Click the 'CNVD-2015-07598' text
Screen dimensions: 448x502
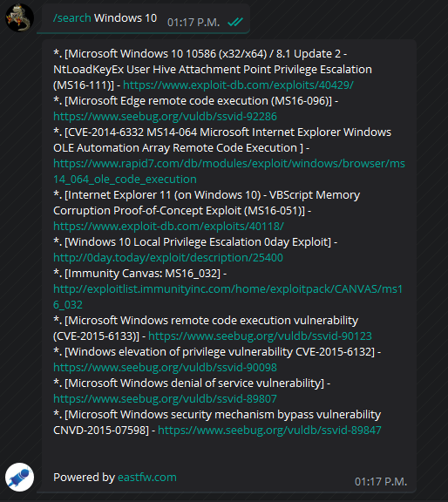coord(99,430)
